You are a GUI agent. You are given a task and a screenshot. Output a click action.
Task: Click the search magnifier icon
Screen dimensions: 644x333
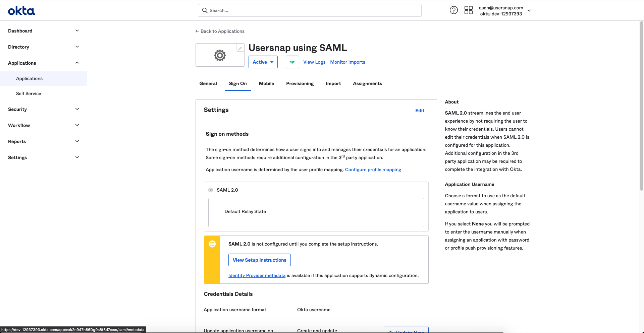205,10
